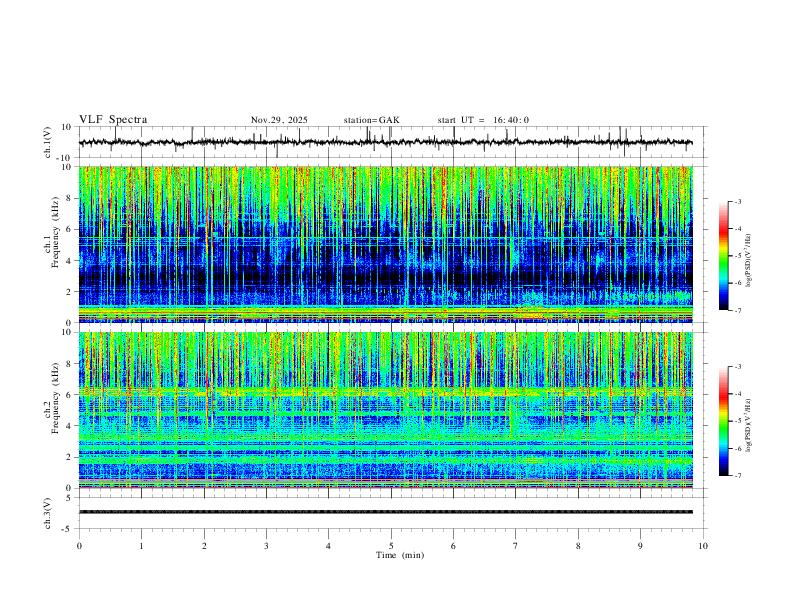Viewport: 792px width, 612px height.
Task: Click the time axis tick label '10'
Action: 703,546
